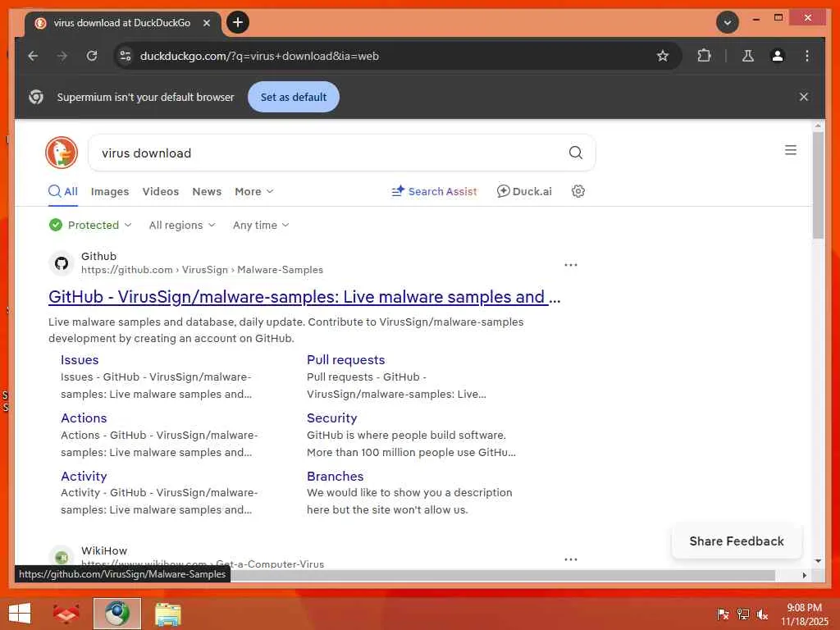Open search settings gear icon
Screen dimensions: 840x630
click(578, 191)
